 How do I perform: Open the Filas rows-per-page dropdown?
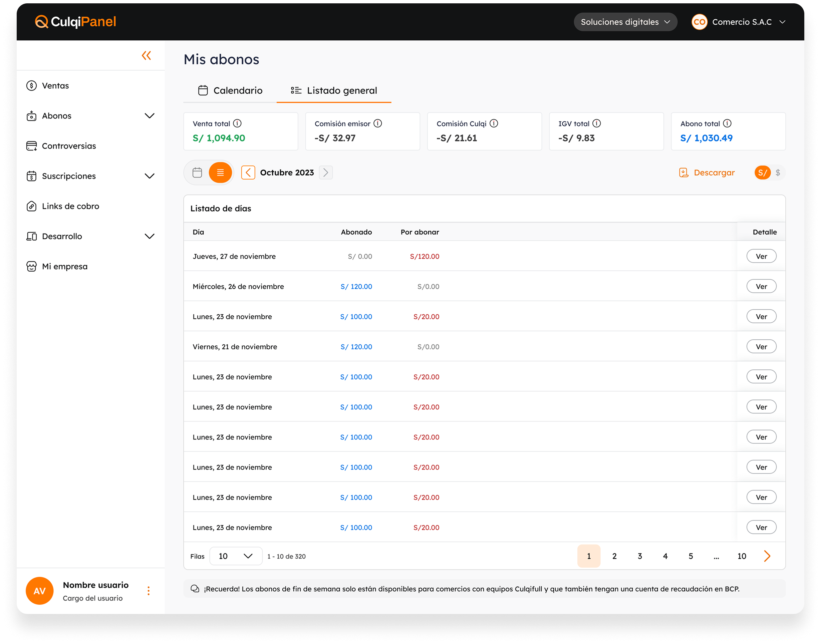tap(236, 556)
